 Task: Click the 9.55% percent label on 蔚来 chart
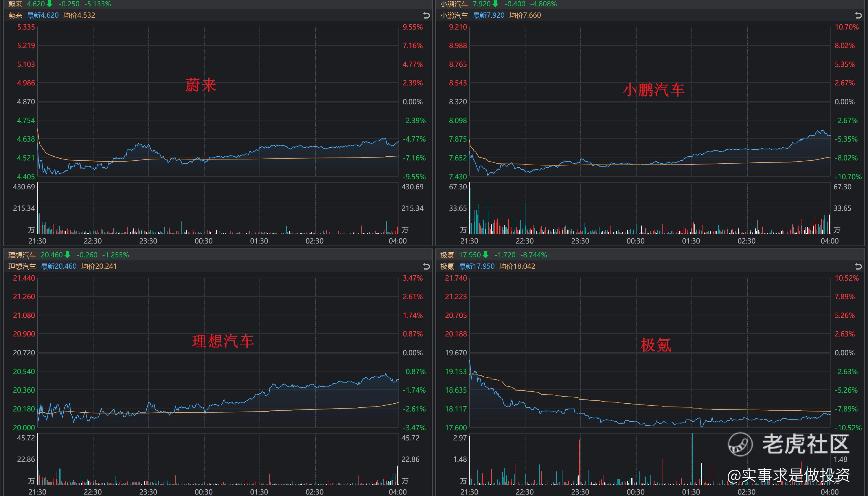pyautogui.click(x=413, y=27)
